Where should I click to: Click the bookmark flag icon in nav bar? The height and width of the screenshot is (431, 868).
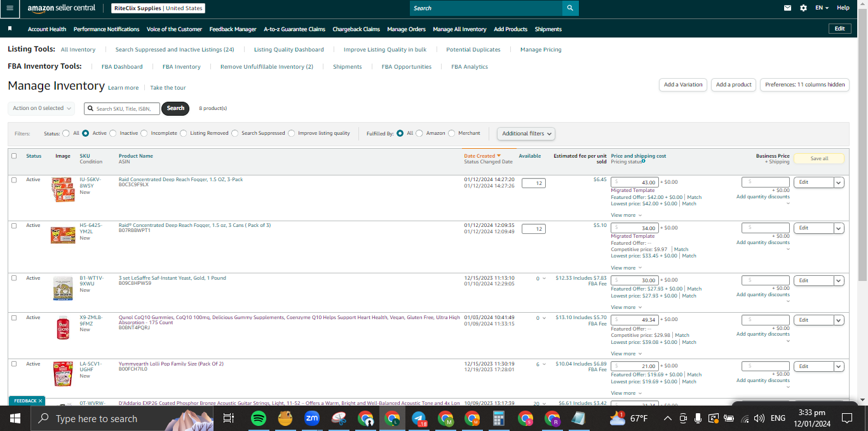(x=10, y=29)
